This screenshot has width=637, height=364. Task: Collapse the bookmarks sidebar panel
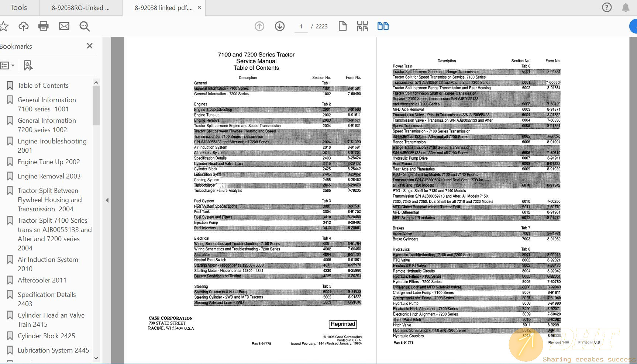[x=107, y=200]
